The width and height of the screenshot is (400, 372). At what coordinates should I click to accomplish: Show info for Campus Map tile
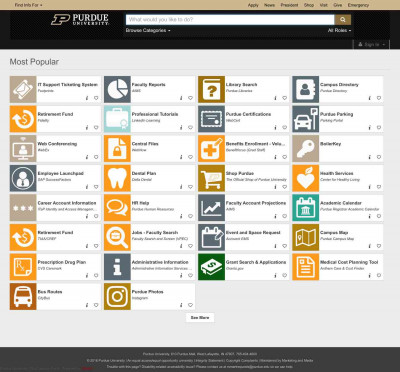(370, 246)
